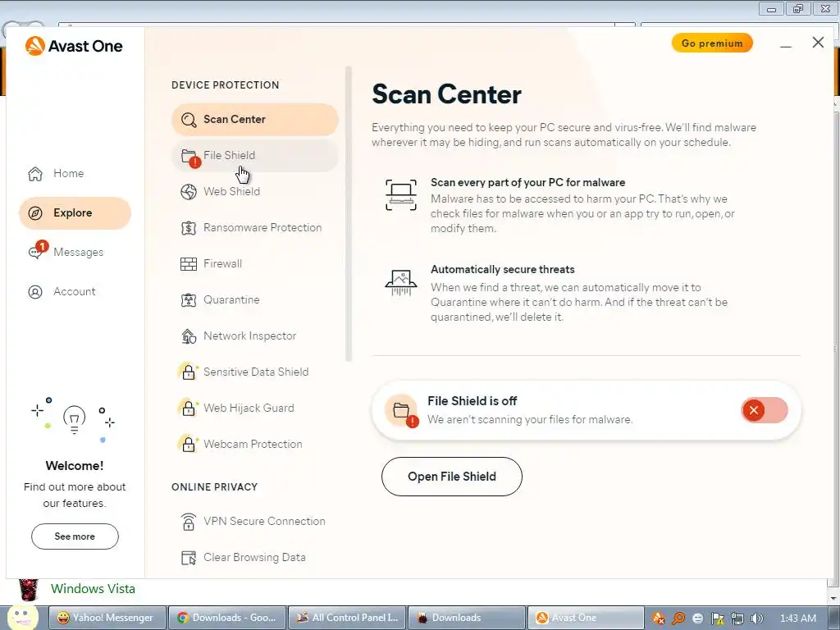Image resolution: width=840 pixels, height=630 pixels.
Task: Switch to Downloads folder taskbar button
Action: [467, 619]
